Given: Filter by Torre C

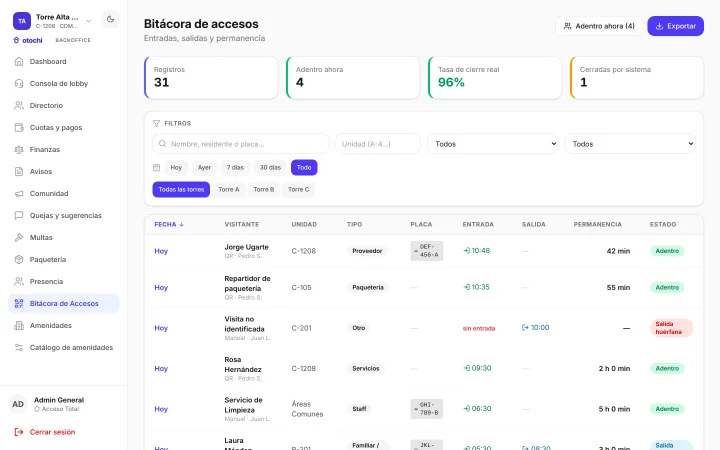Looking at the screenshot, I should (298, 190).
